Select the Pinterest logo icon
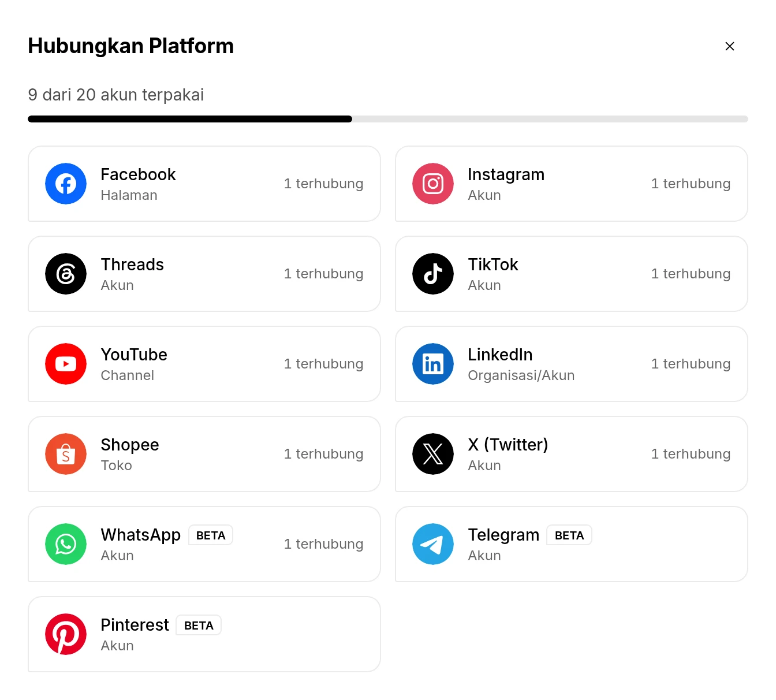The height and width of the screenshot is (700, 776). (x=66, y=634)
